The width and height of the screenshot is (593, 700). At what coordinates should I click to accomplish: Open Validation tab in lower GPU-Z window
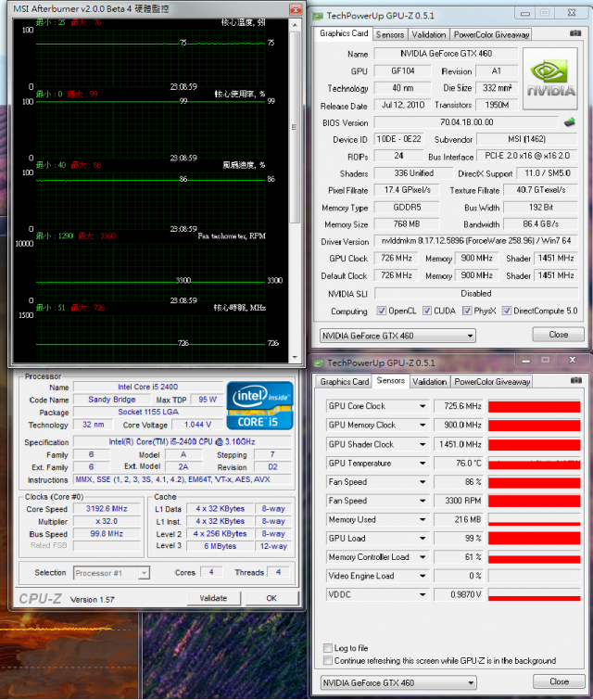coord(429,382)
